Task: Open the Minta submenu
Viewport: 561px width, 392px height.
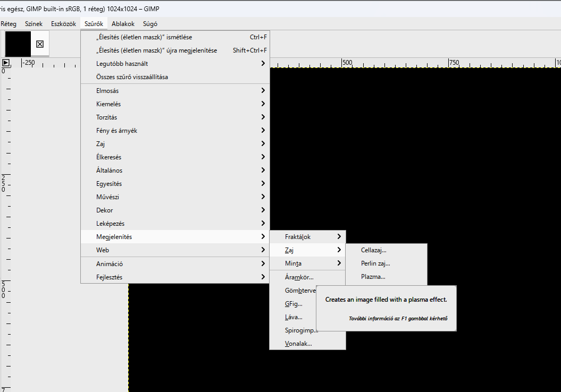Action: [307, 263]
